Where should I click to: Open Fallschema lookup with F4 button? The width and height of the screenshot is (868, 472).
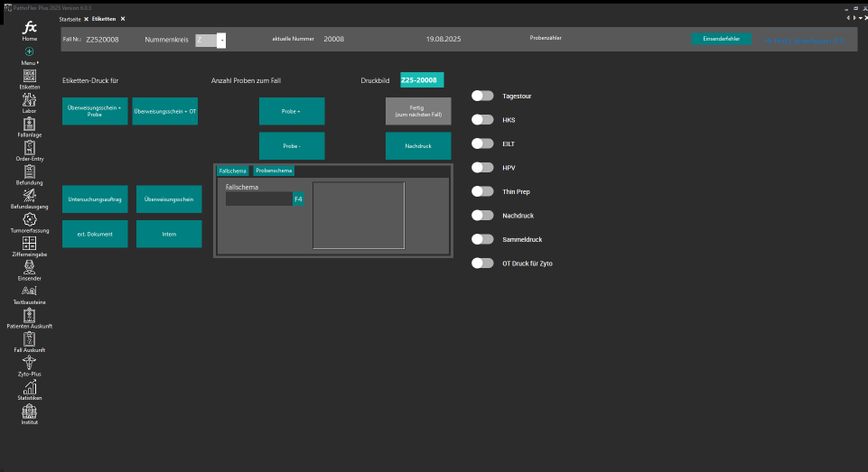click(x=298, y=199)
